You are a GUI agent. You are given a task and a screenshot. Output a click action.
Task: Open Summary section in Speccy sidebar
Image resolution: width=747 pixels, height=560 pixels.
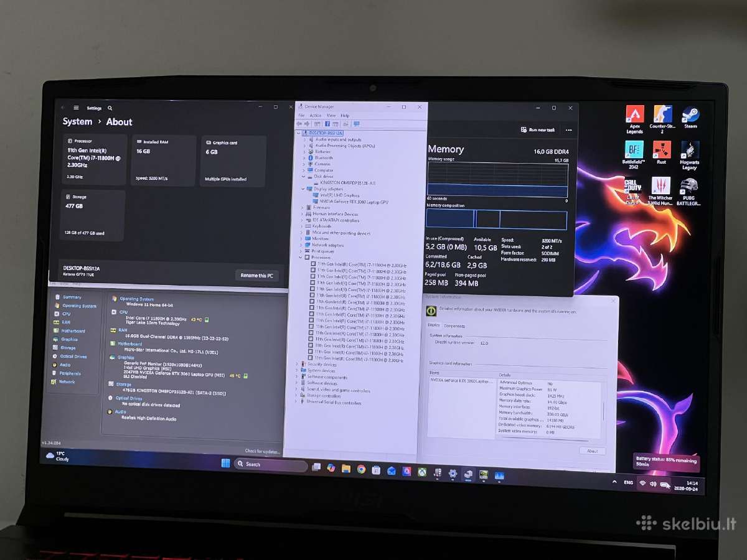coord(68,297)
